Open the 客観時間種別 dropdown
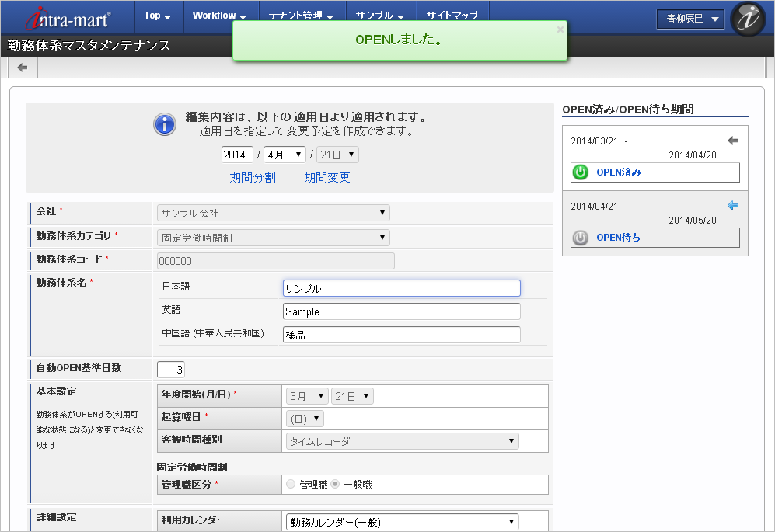The height and width of the screenshot is (532, 775). click(x=403, y=441)
